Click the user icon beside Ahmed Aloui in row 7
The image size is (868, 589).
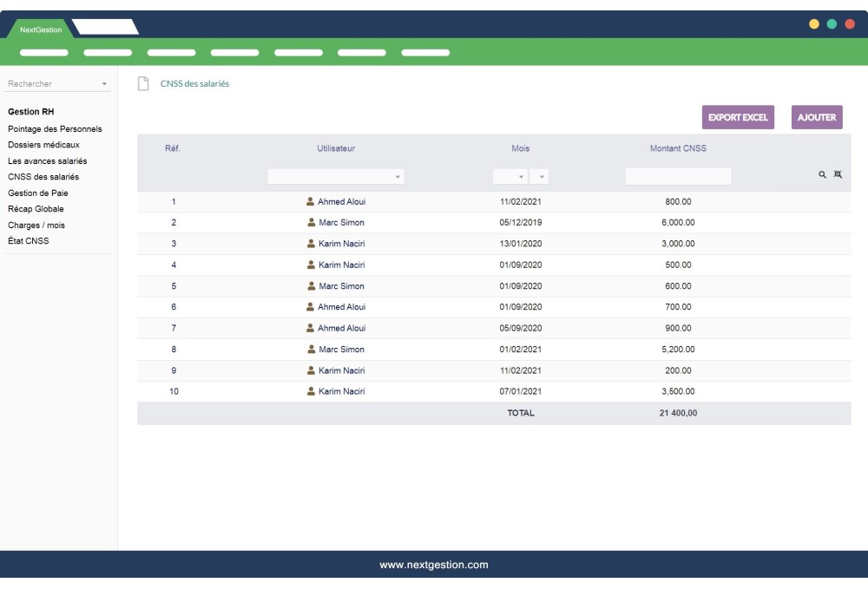pyautogui.click(x=309, y=327)
